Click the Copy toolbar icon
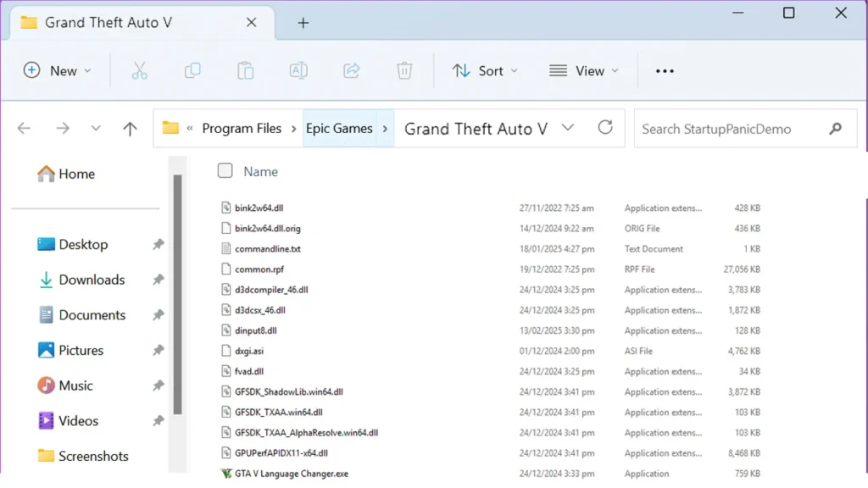The height and width of the screenshot is (488, 868). [x=192, y=70]
